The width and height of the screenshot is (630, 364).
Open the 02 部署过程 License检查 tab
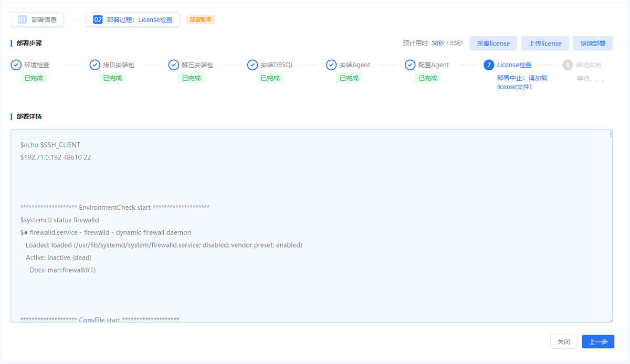click(133, 19)
